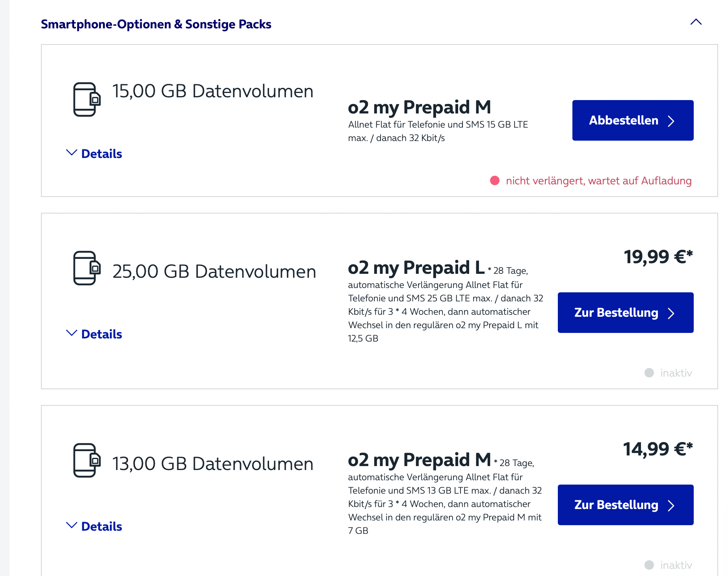Click the arrow icon inside Abbestellen button
The image size is (728, 576).
671,121
